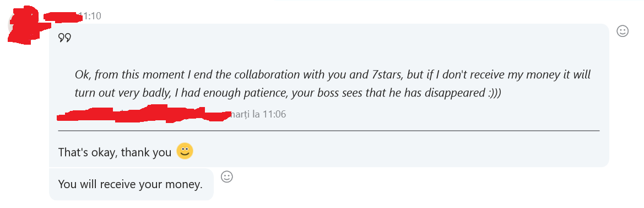Viewport: 644px width, 208px height.
Task: Click the 11:10 message timestamp
Action: 90,16
